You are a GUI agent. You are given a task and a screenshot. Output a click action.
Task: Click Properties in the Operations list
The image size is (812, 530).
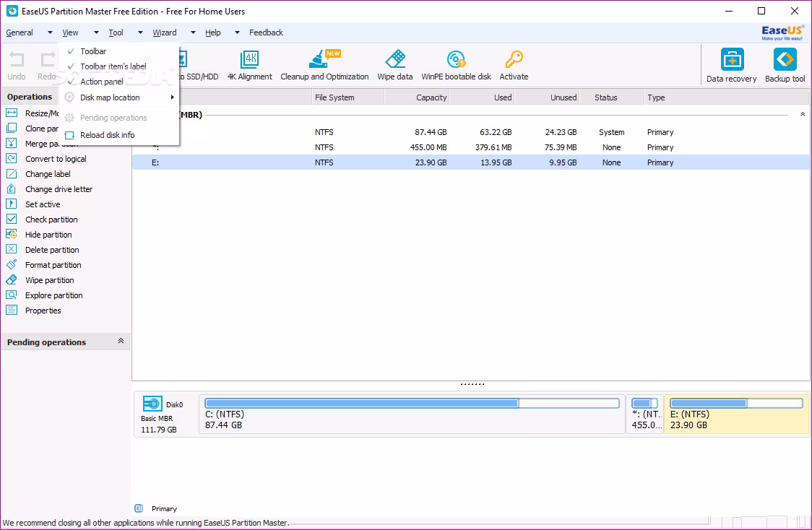point(43,310)
